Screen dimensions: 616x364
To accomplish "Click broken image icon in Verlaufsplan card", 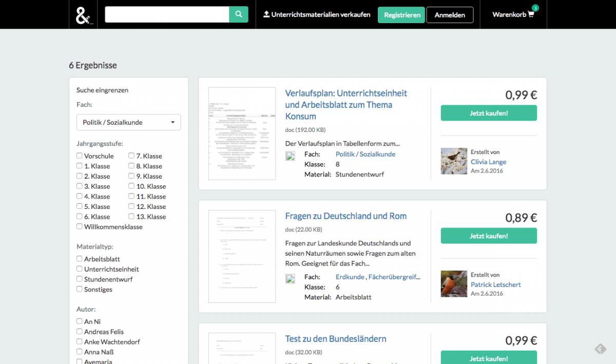I will click(290, 156).
